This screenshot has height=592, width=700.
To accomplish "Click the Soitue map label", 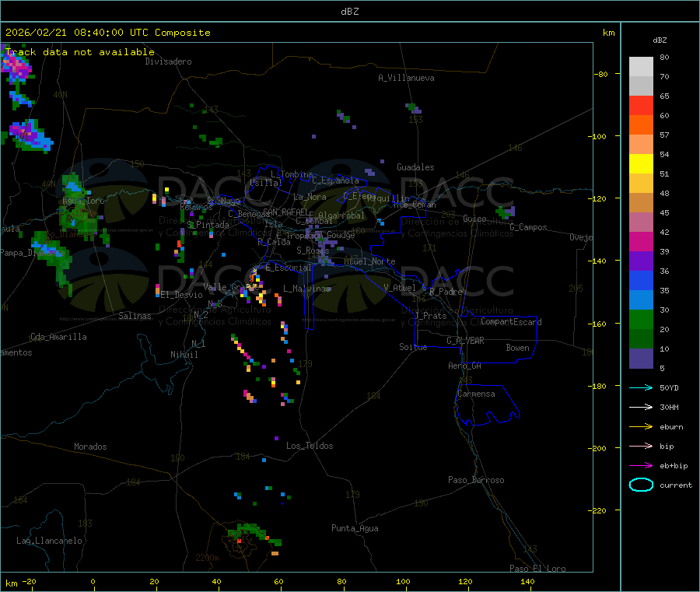I will tap(413, 347).
